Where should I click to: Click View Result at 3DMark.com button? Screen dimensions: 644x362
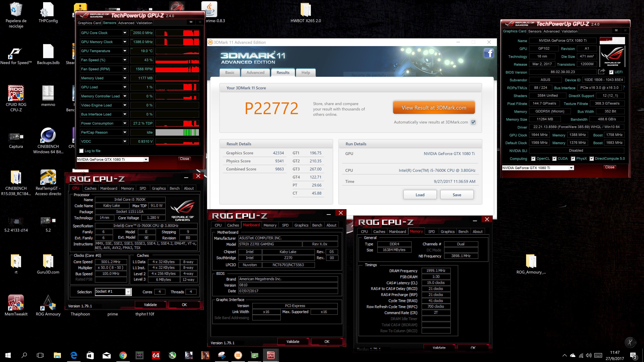click(x=434, y=108)
